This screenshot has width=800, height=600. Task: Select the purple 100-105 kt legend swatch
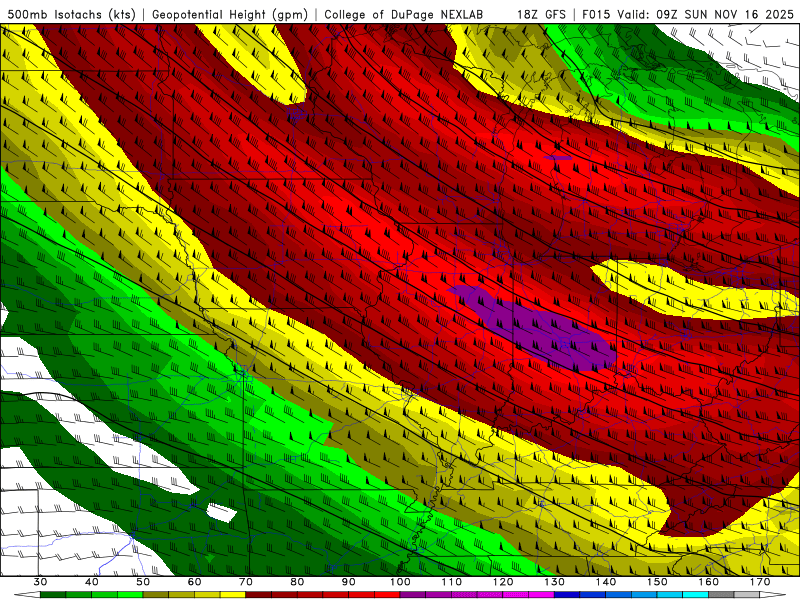tap(413, 595)
